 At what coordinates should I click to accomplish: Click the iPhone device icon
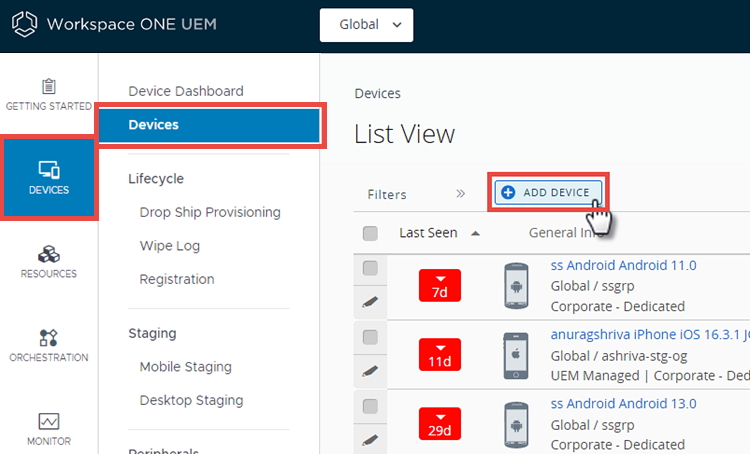pyautogui.click(x=516, y=355)
